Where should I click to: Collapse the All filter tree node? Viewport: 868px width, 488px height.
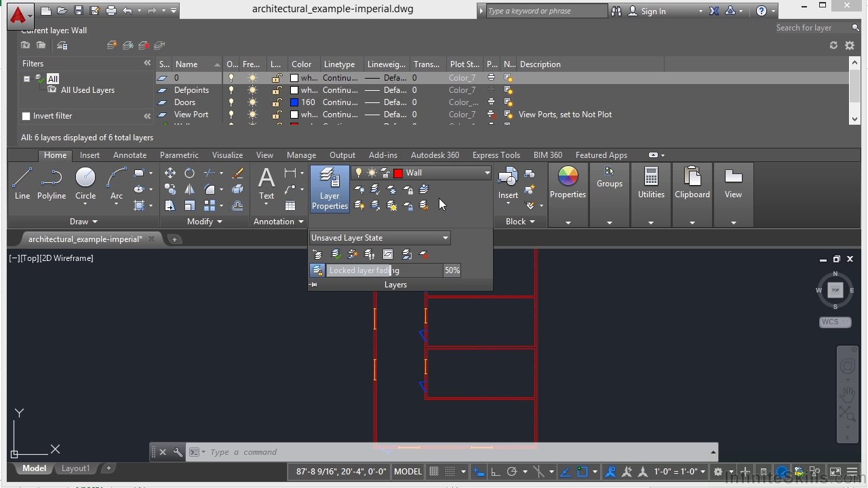(26, 79)
